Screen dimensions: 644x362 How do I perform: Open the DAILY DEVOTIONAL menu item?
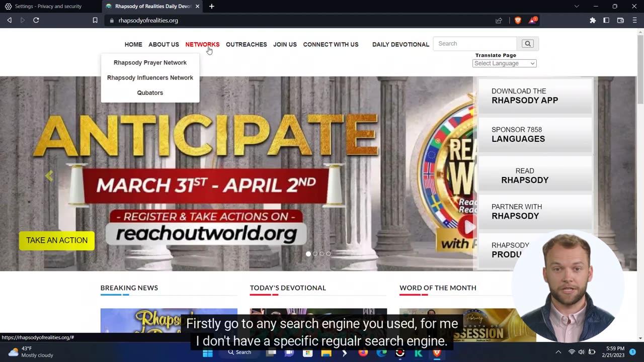click(400, 44)
